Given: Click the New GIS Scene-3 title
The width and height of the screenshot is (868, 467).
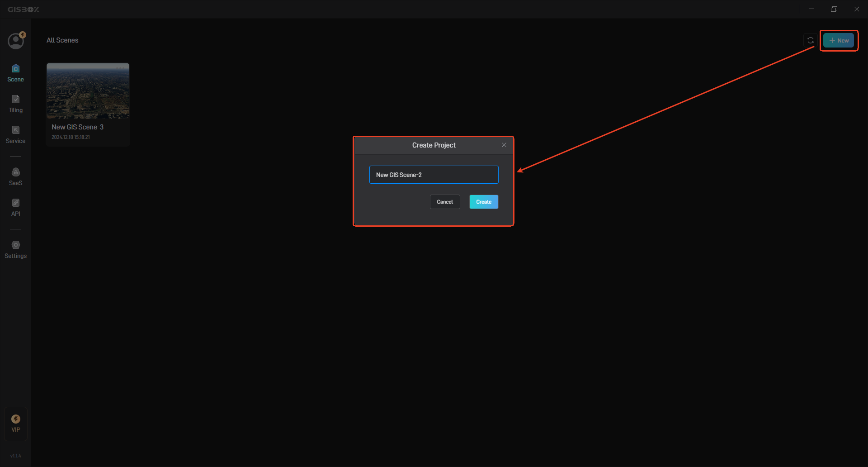Looking at the screenshot, I should tap(77, 127).
